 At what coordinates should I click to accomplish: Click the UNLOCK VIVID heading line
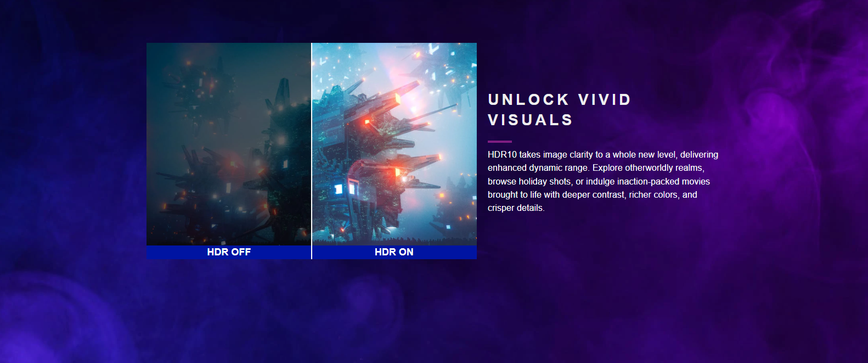pyautogui.click(x=560, y=99)
